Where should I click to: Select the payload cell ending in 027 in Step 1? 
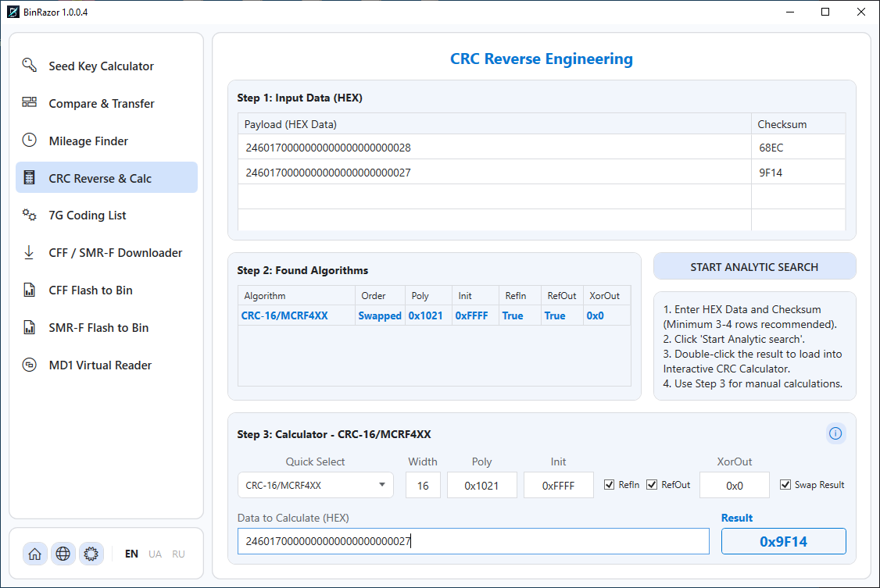(495, 172)
